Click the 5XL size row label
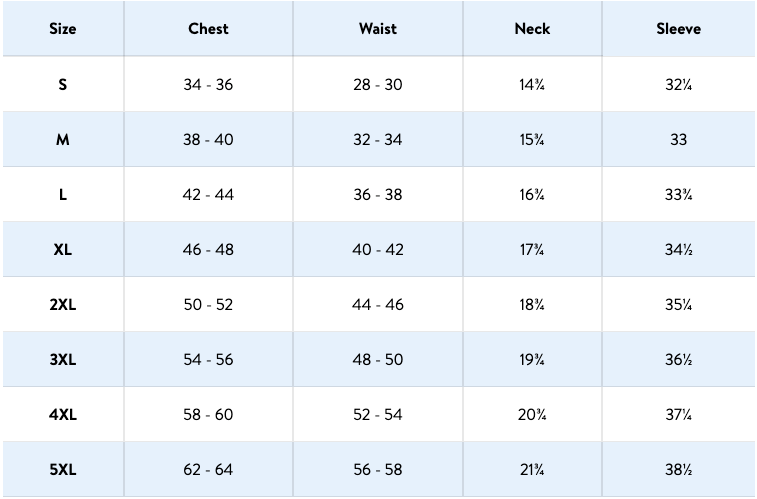This screenshot has width=757, height=499. 63,470
